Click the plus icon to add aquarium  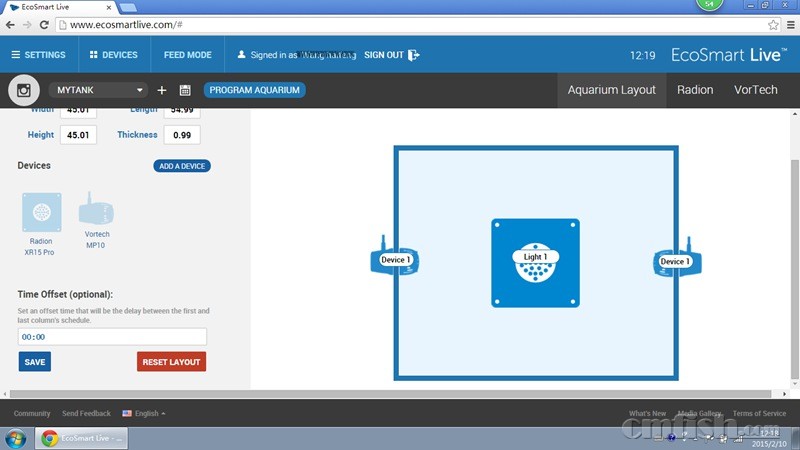point(162,90)
